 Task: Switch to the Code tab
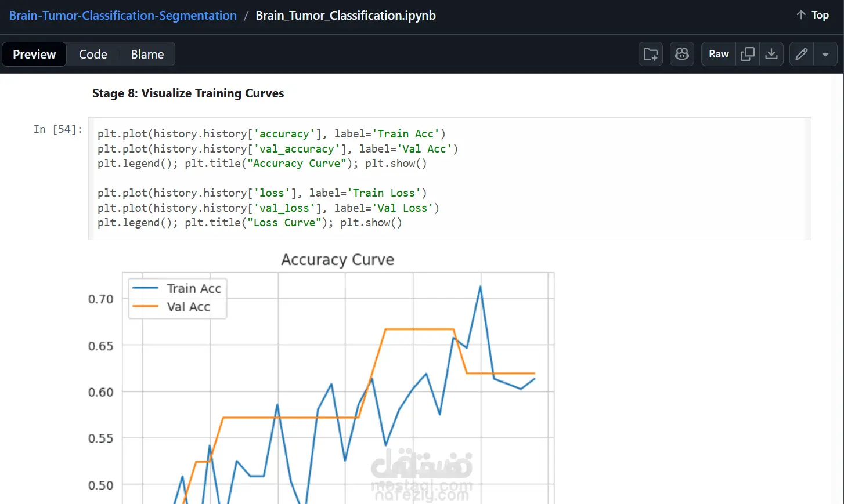(93, 54)
